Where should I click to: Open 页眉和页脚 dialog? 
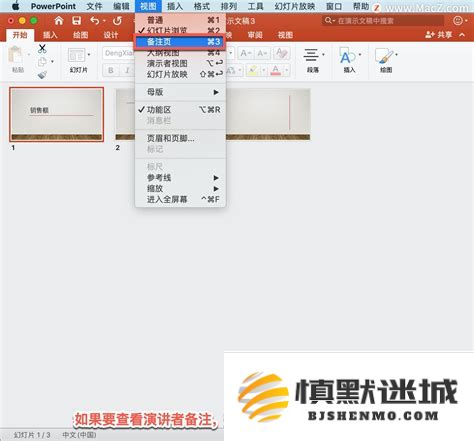click(x=180, y=138)
